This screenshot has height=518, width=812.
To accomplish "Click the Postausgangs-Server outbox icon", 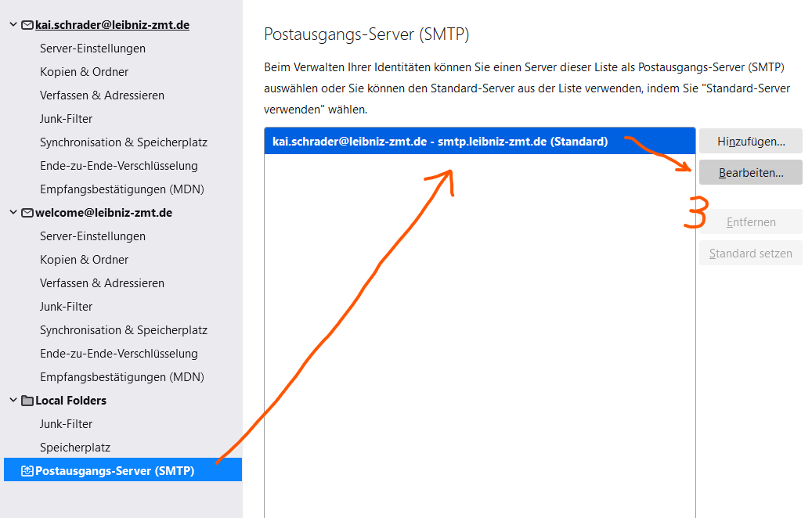I will [x=27, y=471].
